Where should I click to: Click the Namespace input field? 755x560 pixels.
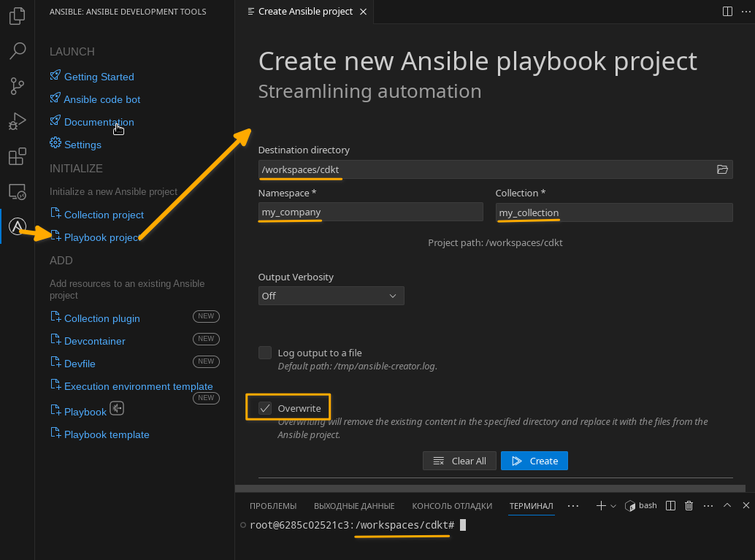(x=370, y=212)
